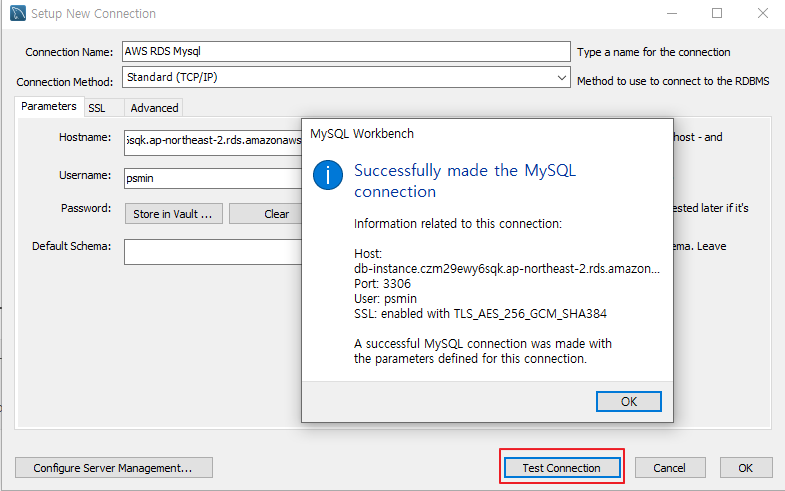Confirm setup with bottom-right OK button
The width and height of the screenshot is (785, 491).
point(745,467)
